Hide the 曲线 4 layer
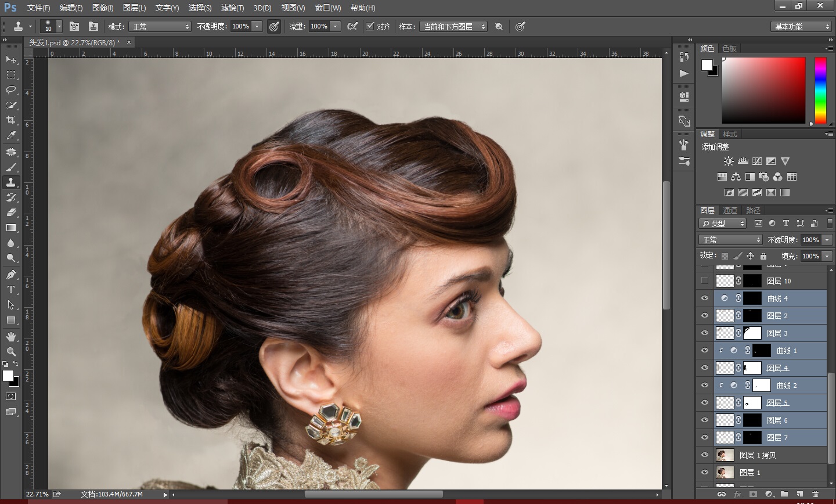836x504 pixels. (705, 298)
